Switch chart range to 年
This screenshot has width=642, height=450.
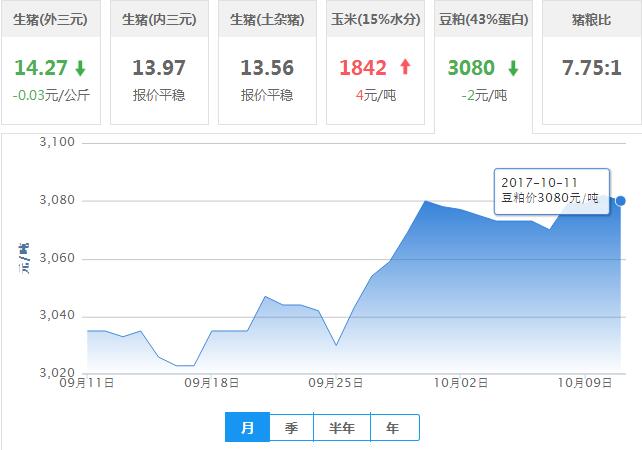(395, 427)
